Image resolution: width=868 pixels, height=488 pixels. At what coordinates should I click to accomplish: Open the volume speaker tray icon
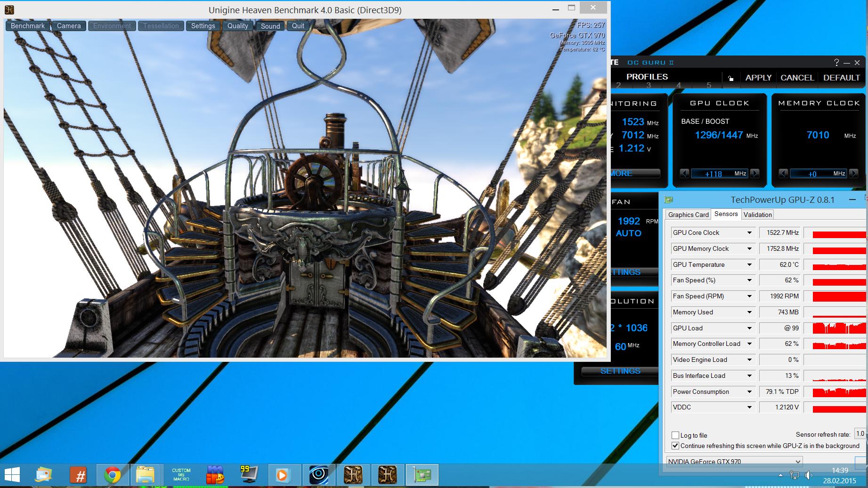[809, 475]
